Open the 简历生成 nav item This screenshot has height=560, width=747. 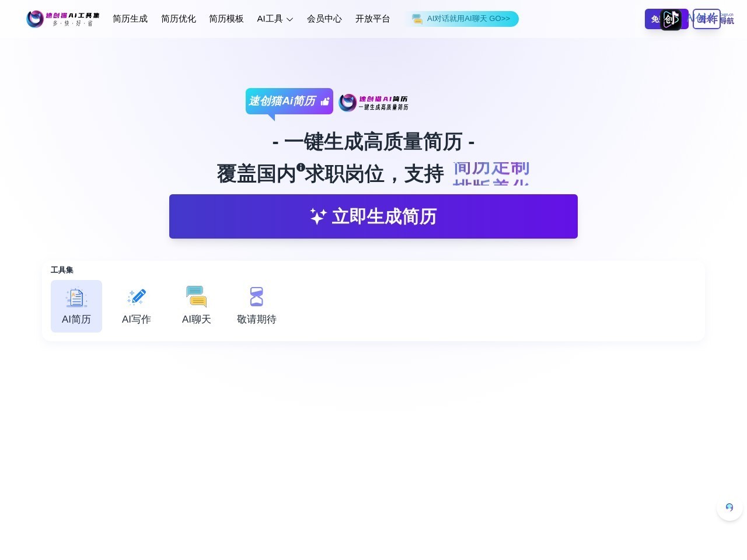point(130,19)
